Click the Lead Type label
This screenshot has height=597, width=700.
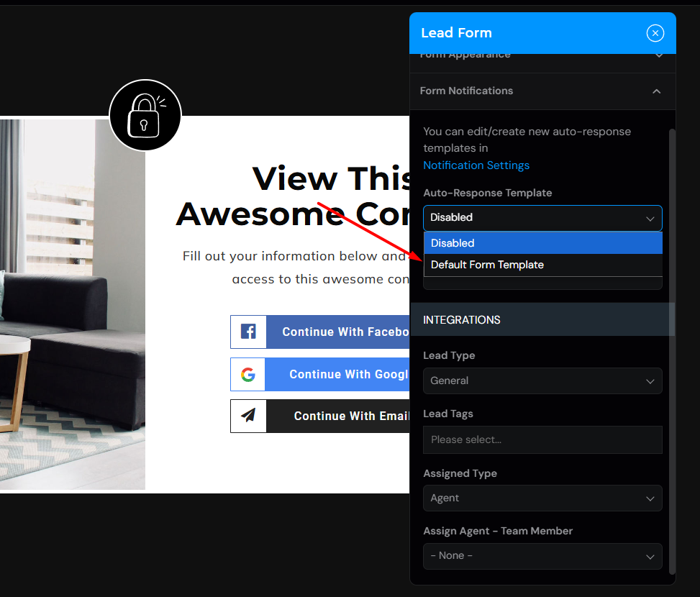point(449,355)
